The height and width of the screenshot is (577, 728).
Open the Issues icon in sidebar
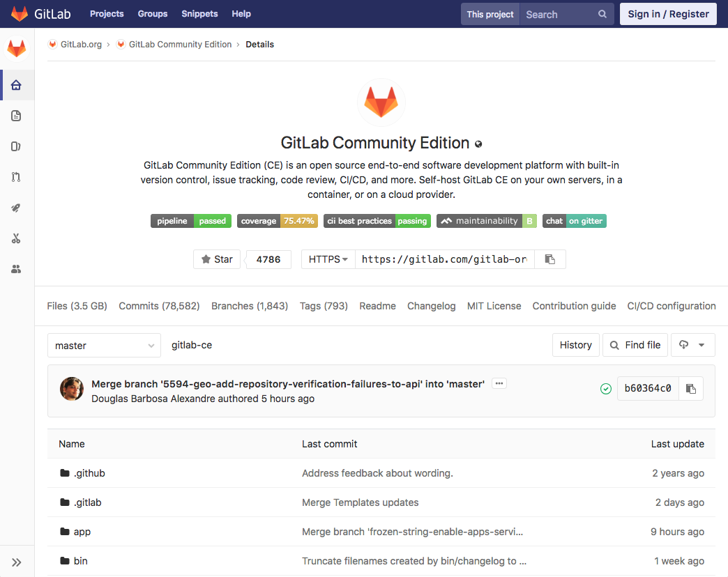(x=17, y=146)
